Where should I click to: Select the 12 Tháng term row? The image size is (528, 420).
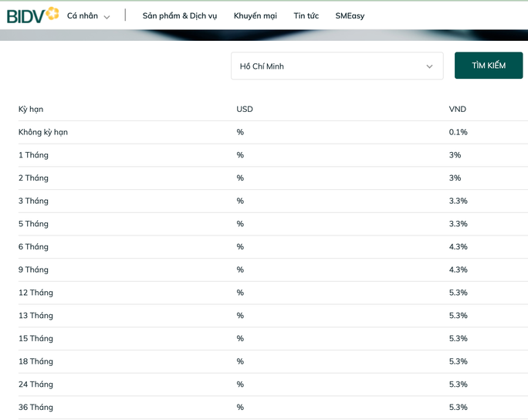point(36,293)
